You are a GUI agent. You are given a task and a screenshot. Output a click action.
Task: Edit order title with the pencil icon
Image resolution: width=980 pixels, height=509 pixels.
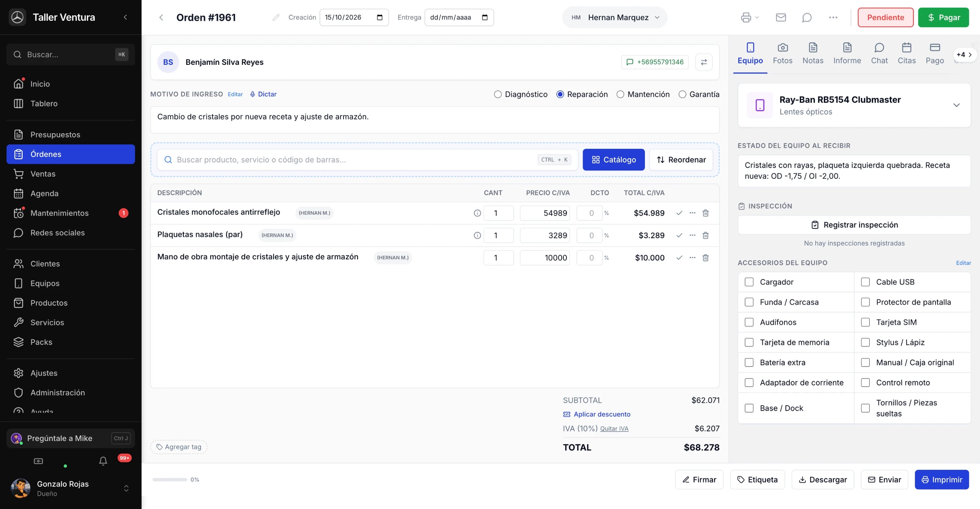point(276,18)
